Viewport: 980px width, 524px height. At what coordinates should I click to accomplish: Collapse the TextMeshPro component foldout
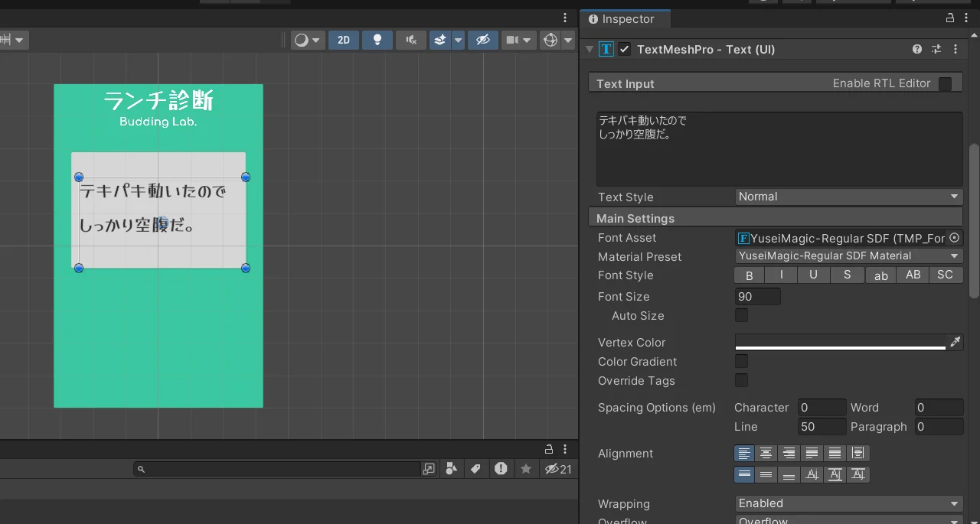(x=589, y=49)
